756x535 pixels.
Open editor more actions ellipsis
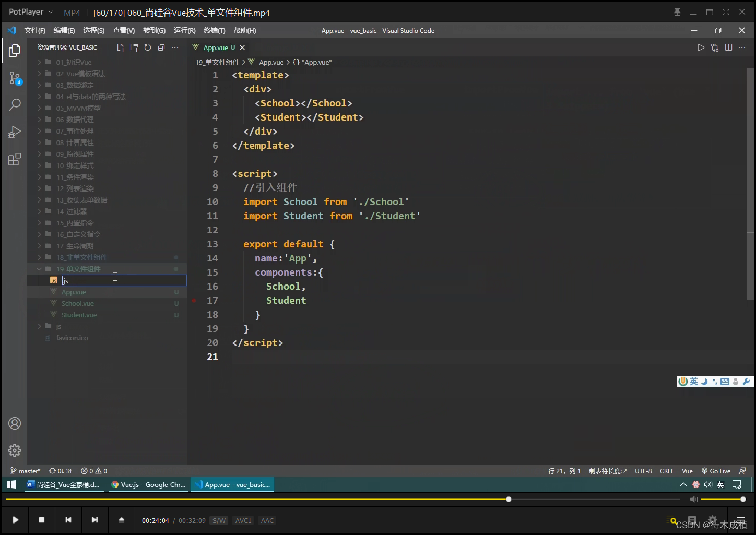tap(742, 47)
